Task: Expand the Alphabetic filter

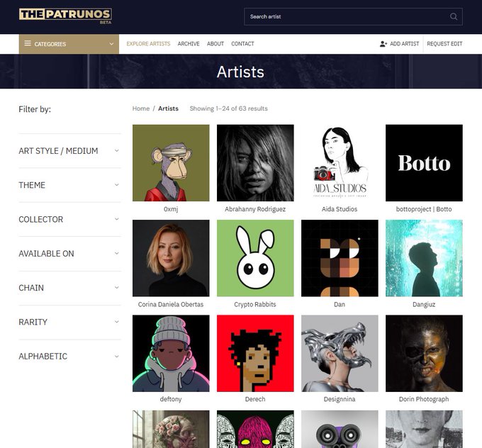Action: coord(69,357)
